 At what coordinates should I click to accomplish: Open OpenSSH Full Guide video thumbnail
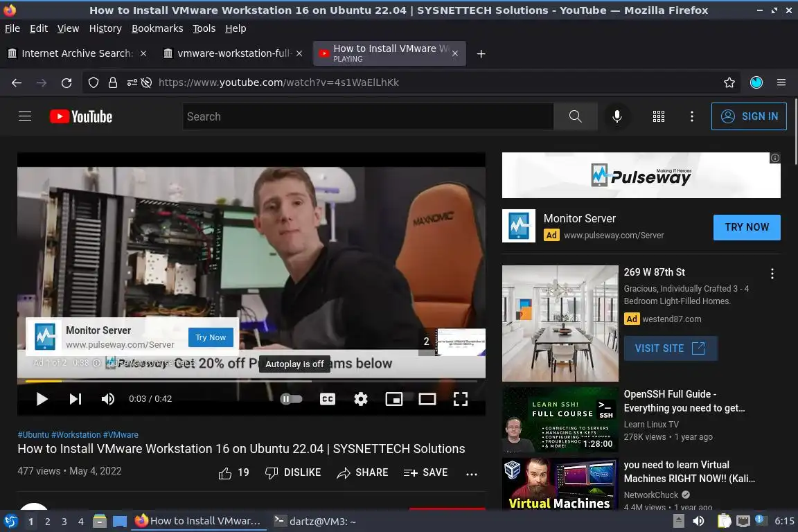click(x=560, y=420)
